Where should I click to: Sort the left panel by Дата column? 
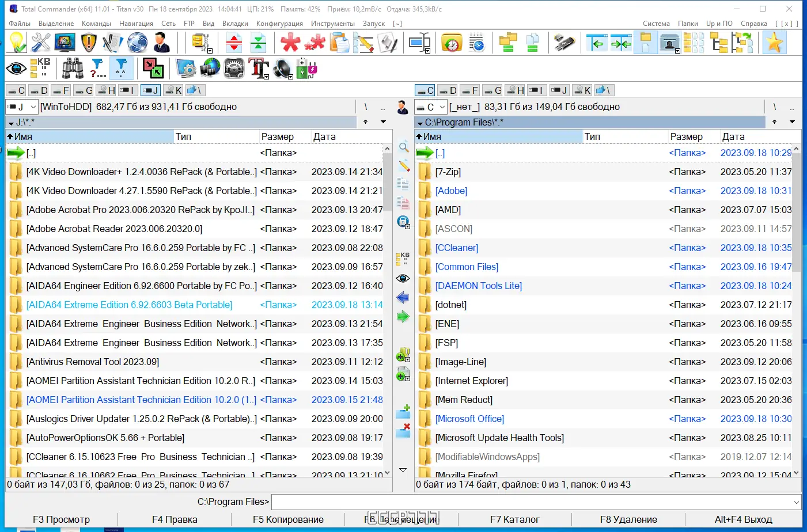coord(351,136)
